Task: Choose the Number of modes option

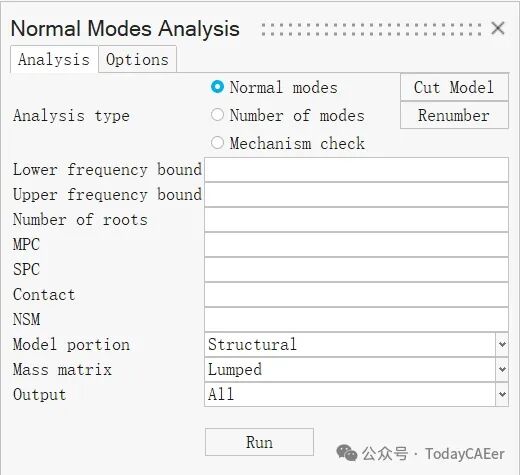Action: [217, 115]
